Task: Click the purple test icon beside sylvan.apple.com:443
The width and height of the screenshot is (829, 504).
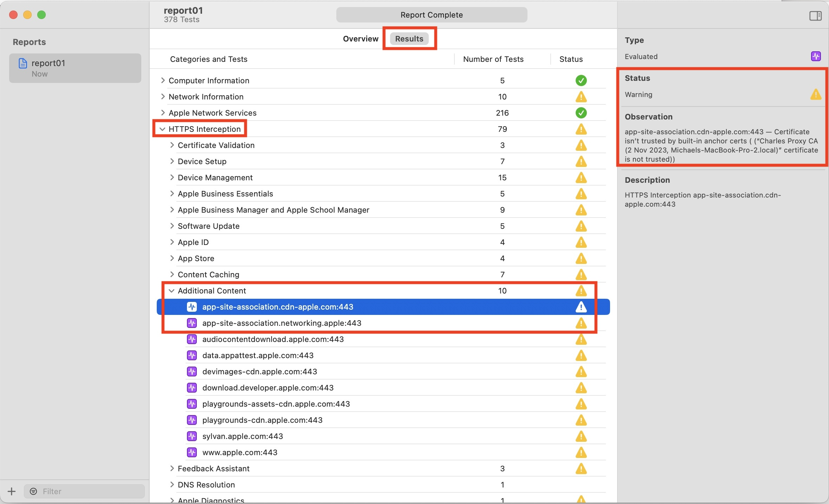Action: pos(192,436)
